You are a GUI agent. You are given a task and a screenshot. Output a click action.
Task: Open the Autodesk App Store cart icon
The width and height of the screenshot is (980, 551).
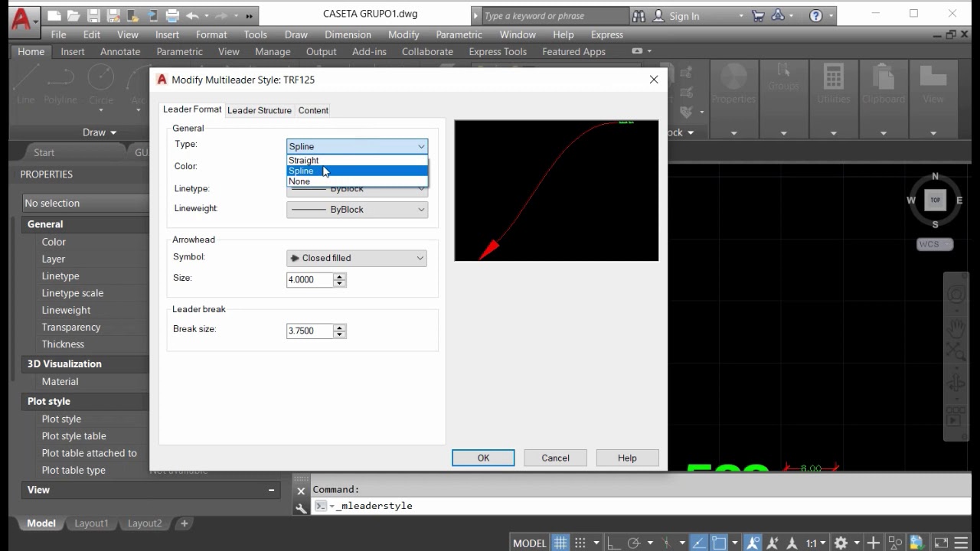(x=758, y=15)
